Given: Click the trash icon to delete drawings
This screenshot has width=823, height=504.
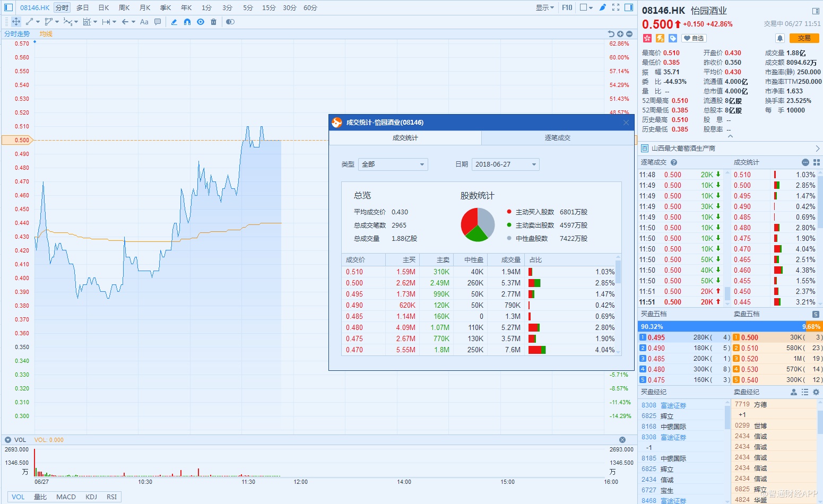Looking at the screenshot, I should (x=213, y=22).
